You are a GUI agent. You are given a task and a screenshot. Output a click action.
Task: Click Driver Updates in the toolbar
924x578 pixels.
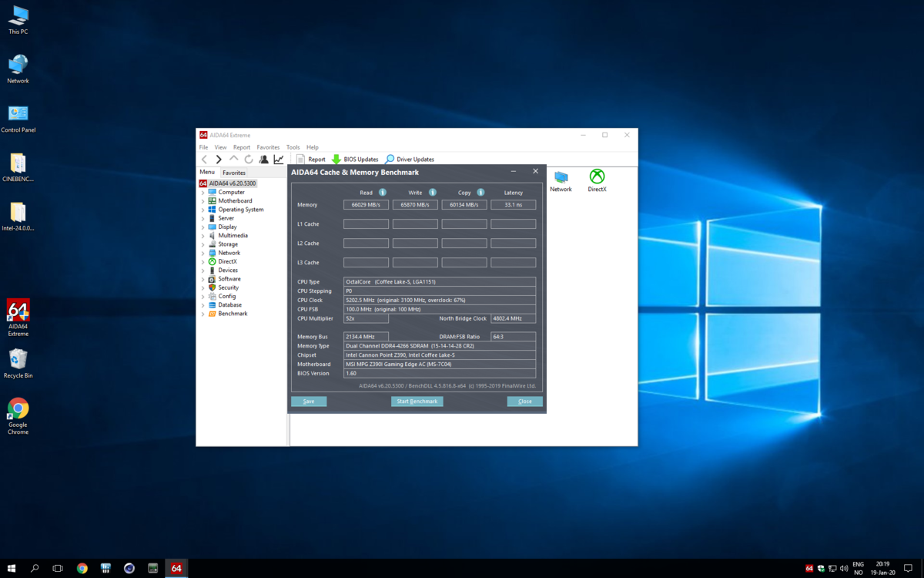[x=410, y=160]
